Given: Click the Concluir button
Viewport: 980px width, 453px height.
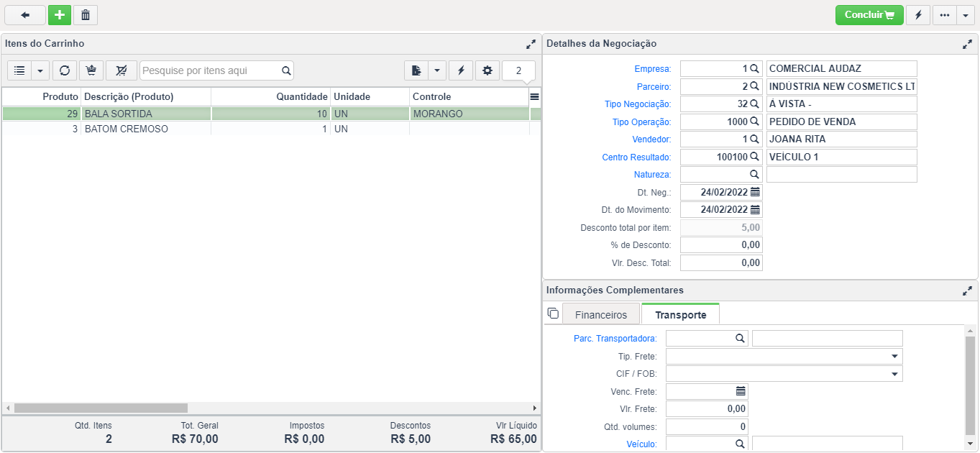Looking at the screenshot, I should (x=869, y=14).
